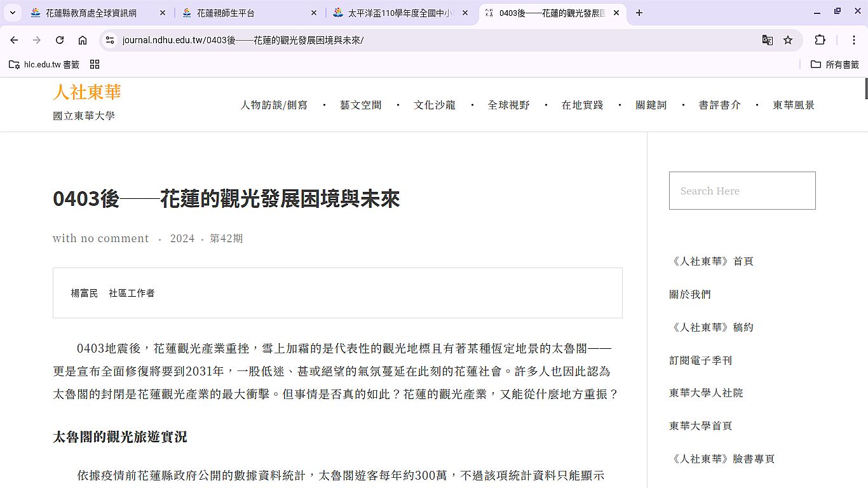Reload the current page
Viewport: 868px width, 488px height.
tap(60, 40)
